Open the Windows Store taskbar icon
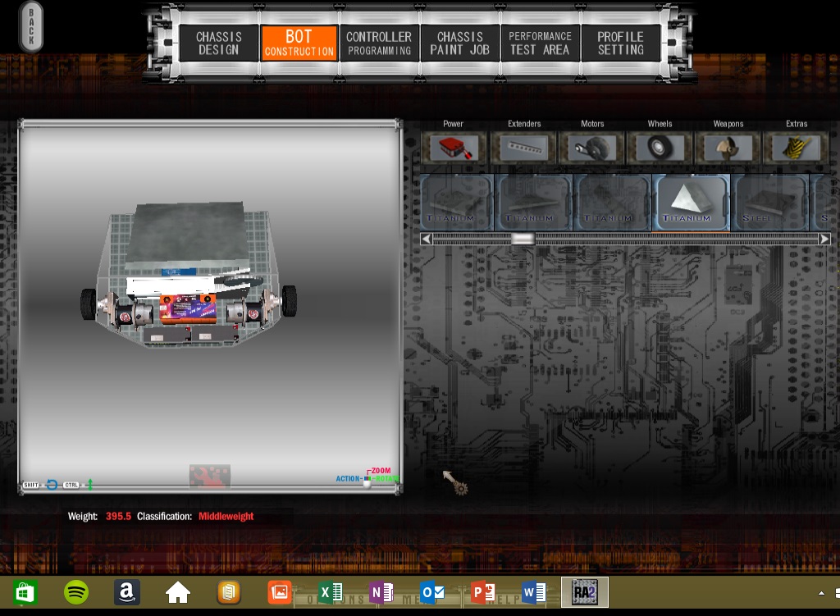Screen dimensions: 840x616 click(x=25, y=592)
